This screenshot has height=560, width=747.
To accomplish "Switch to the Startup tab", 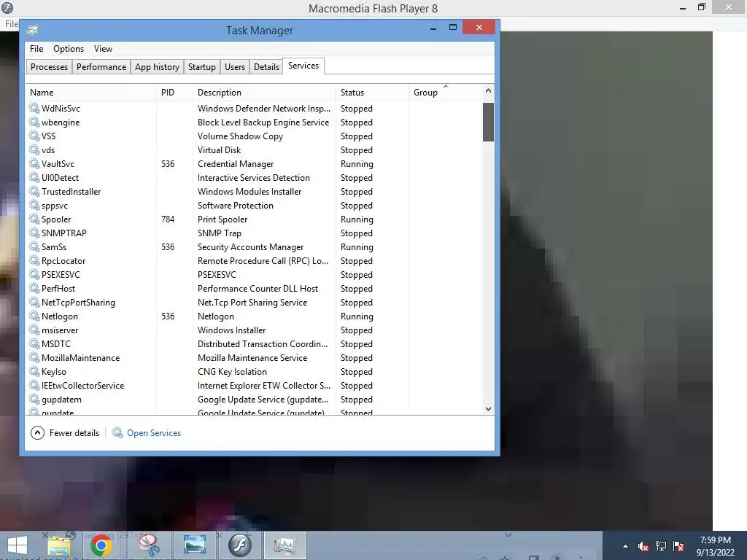I will coord(202,66).
